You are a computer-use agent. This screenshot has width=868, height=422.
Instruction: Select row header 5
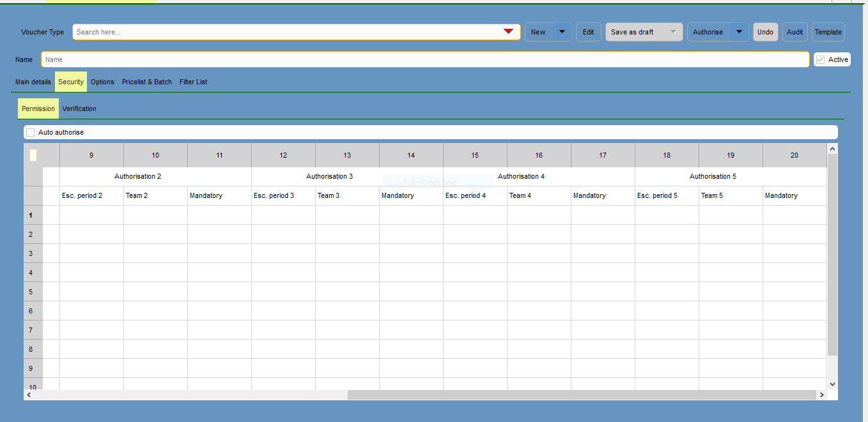click(33, 292)
